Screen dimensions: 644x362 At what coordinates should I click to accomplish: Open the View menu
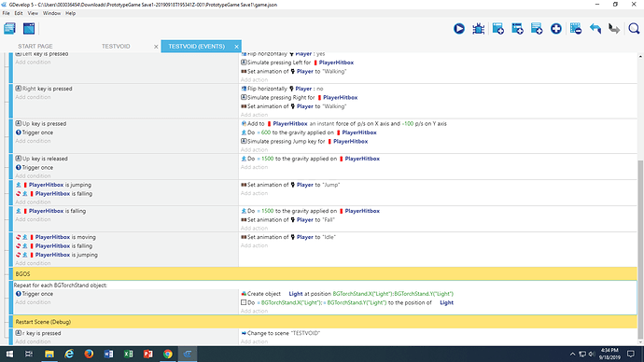(33, 13)
